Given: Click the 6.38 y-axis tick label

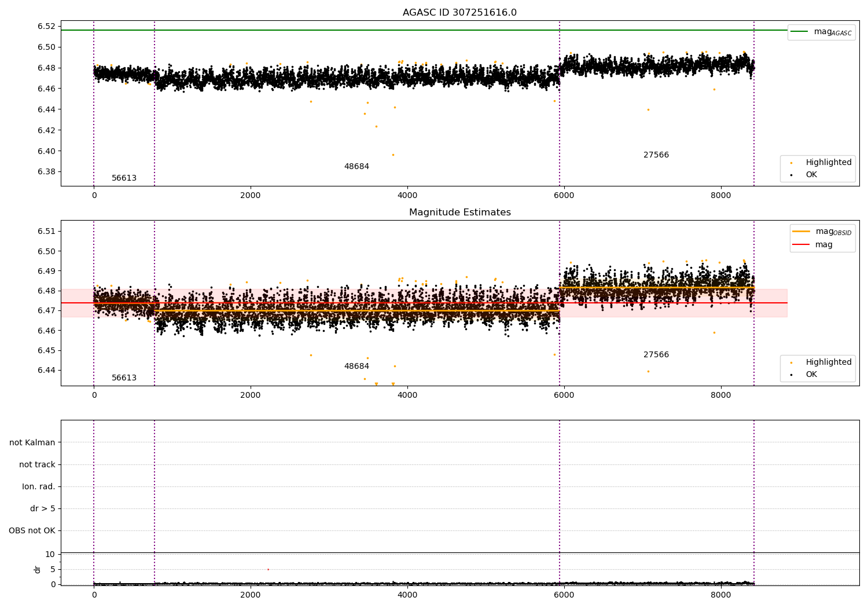Looking at the screenshot, I should click(46, 172).
